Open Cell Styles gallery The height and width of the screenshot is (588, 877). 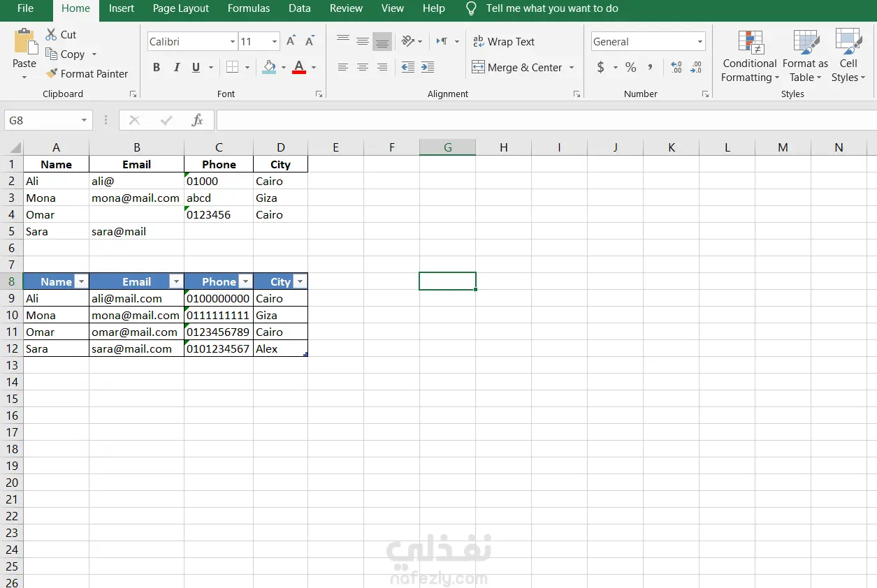pyautogui.click(x=848, y=56)
